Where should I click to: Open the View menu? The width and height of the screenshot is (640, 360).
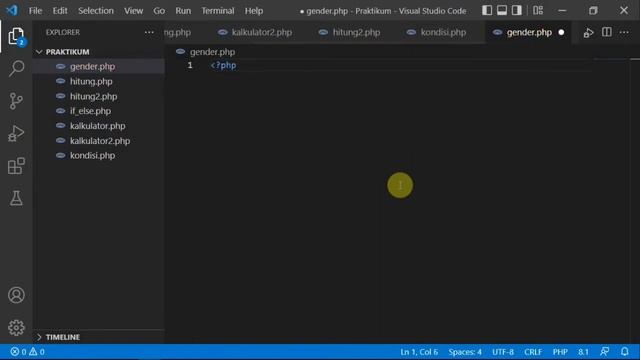(133, 11)
